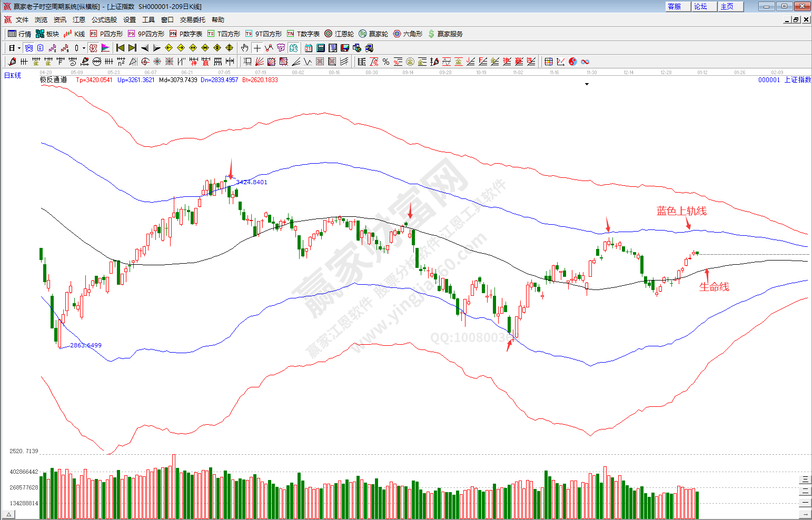812x520 pixels.
Task: Toggle the three-line panel layout button
Action: (805, 479)
